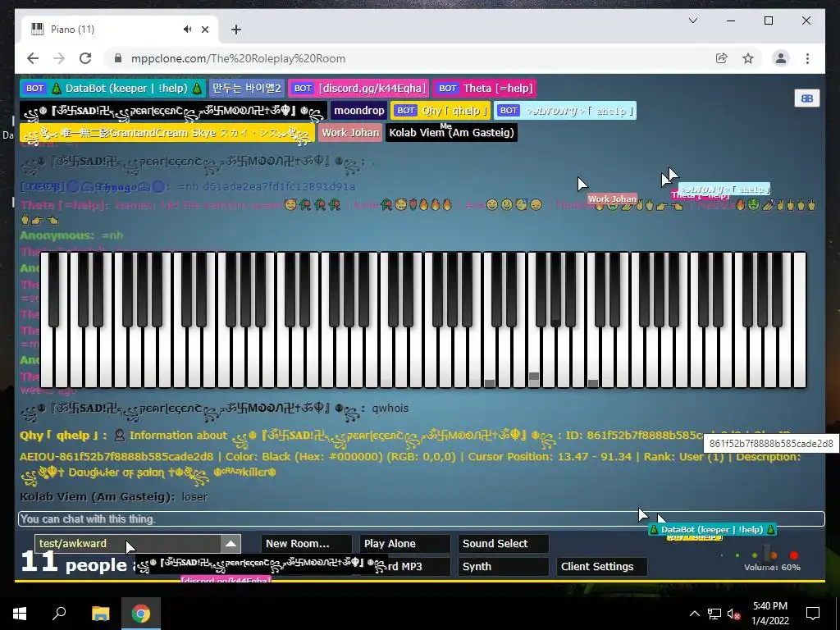Share this page from the address bar
Viewport: 840px width, 630px height.
[722, 58]
